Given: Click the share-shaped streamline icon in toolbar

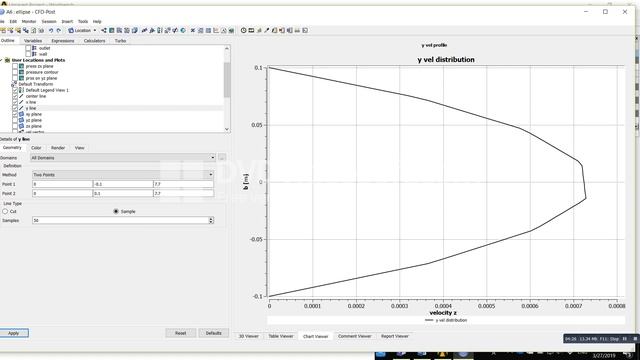Looking at the screenshot, I should coord(104,31).
